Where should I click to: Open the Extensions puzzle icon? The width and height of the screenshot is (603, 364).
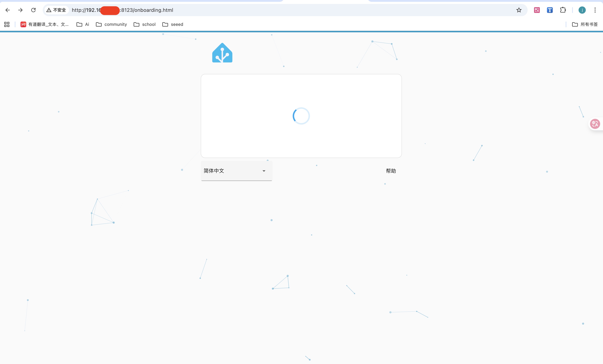point(563,10)
